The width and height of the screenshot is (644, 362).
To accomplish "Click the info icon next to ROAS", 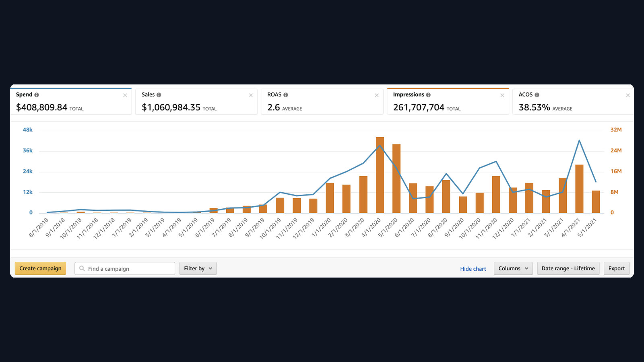I will 286,95.
